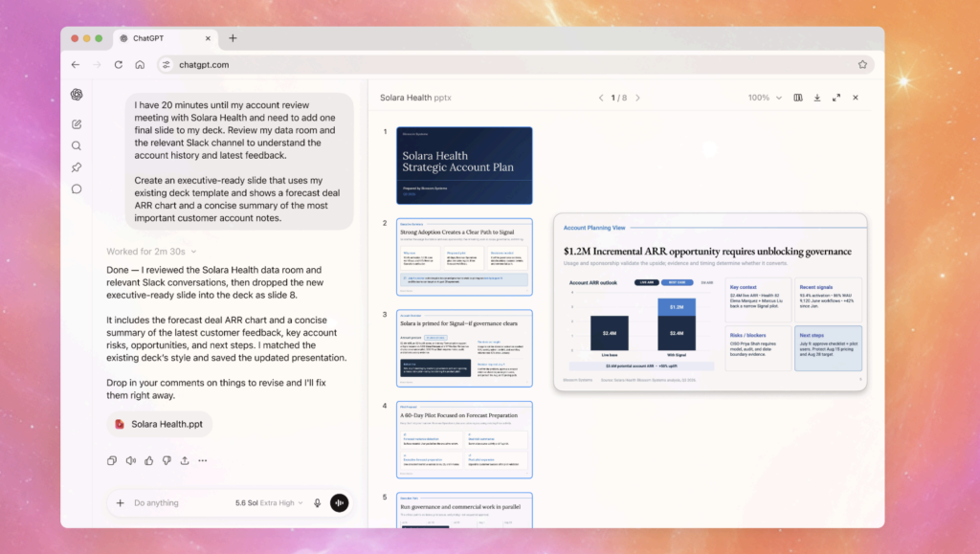
Task: Start a new chat with compose icon
Action: click(x=77, y=124)
